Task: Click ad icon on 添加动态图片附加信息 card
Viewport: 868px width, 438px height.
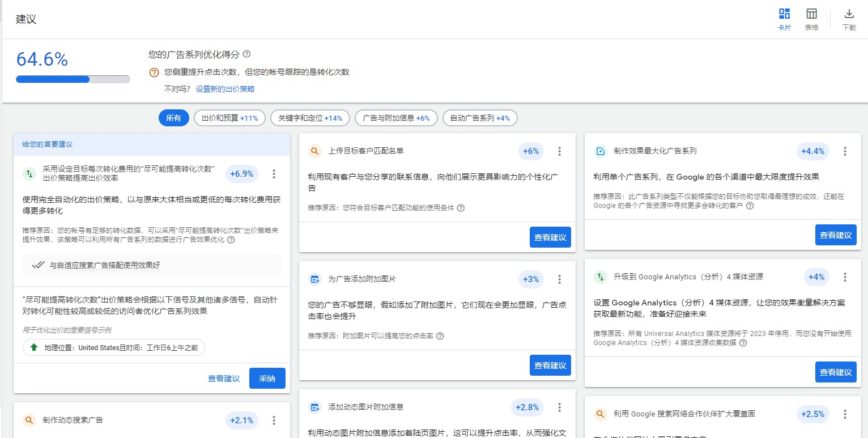Action: click(x=315, y=407)
